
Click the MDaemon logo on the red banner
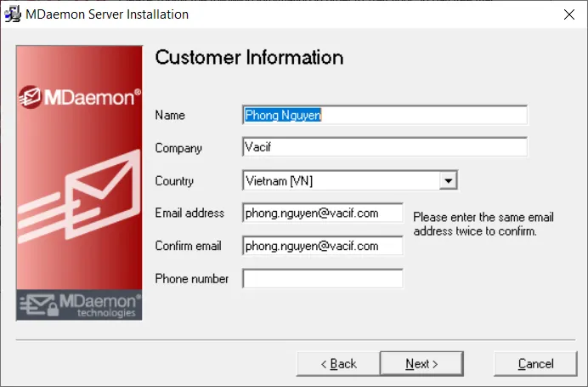tap(80, 97)
